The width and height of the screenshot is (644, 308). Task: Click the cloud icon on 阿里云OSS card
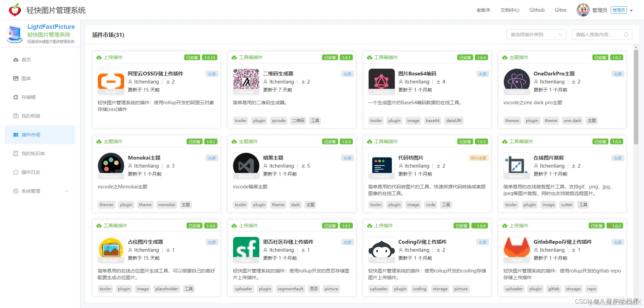[x=99, y=57]
